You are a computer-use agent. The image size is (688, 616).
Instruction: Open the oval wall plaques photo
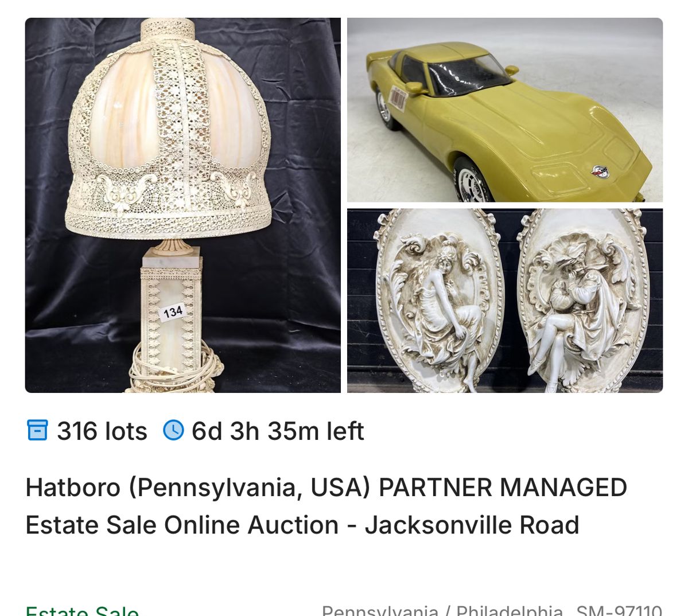[x=505, y=301]
